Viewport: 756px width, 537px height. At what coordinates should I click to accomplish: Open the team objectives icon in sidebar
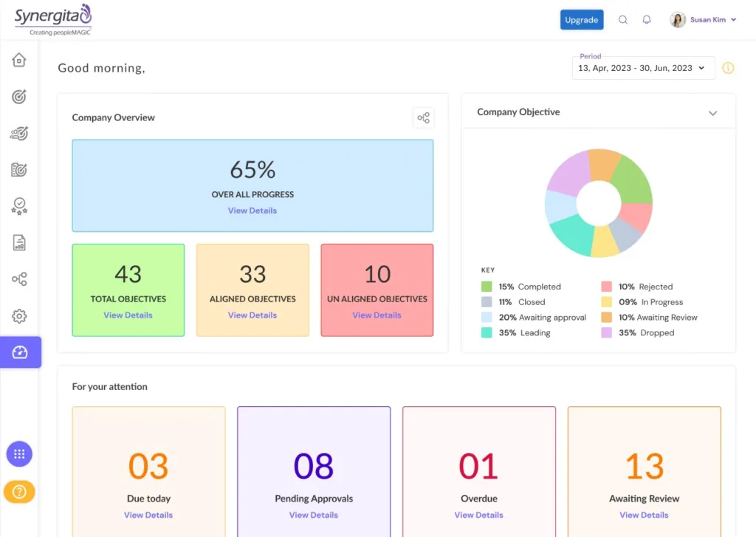(19, 133)
